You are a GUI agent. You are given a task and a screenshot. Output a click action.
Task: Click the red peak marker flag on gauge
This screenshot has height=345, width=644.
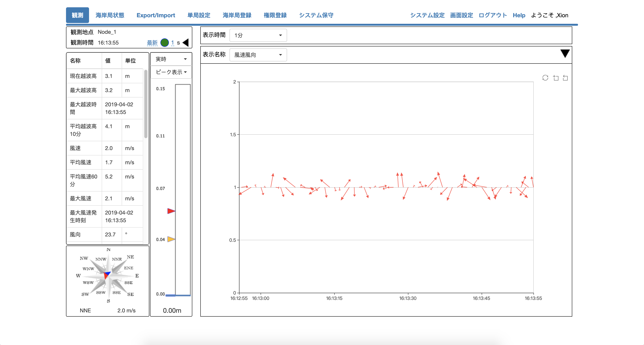tap(171, 211)
